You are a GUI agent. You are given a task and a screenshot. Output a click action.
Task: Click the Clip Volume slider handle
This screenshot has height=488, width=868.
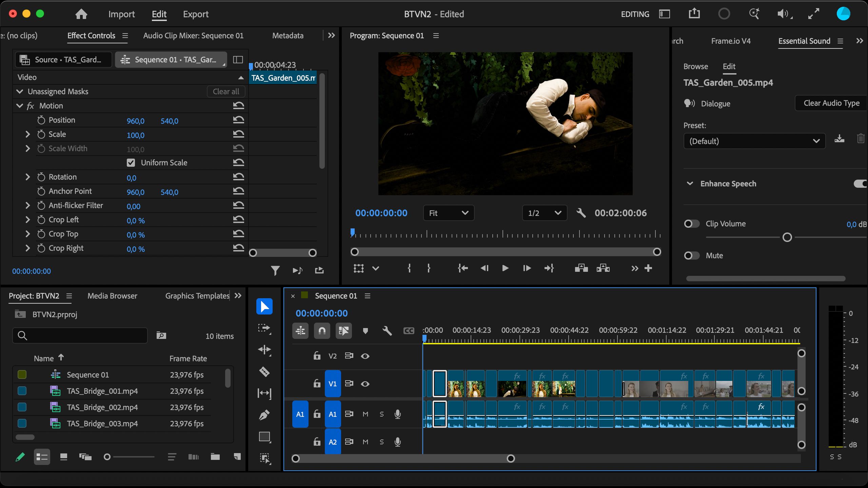[787, 238]
